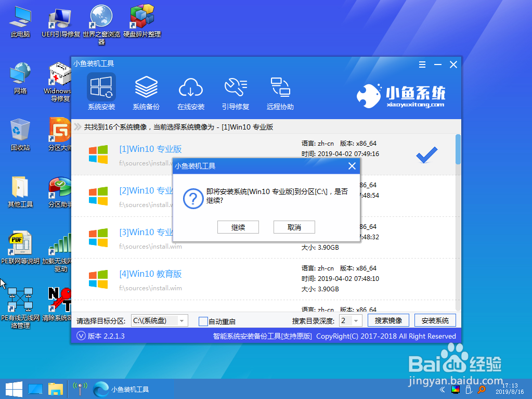Open the hamburger menu in title bar
The width and height of the screenshot is (532, 399).
(421, 65)
